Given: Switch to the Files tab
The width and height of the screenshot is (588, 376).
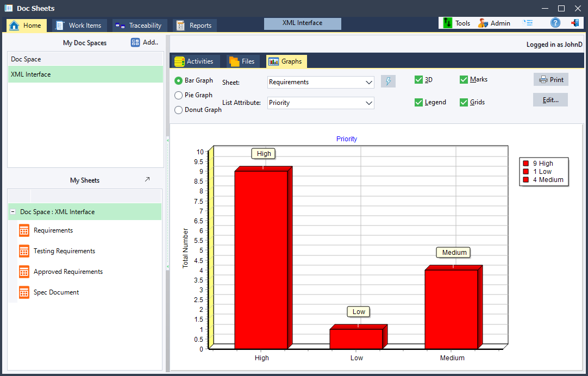Looking at the screenshot, I should coord(243,61).
